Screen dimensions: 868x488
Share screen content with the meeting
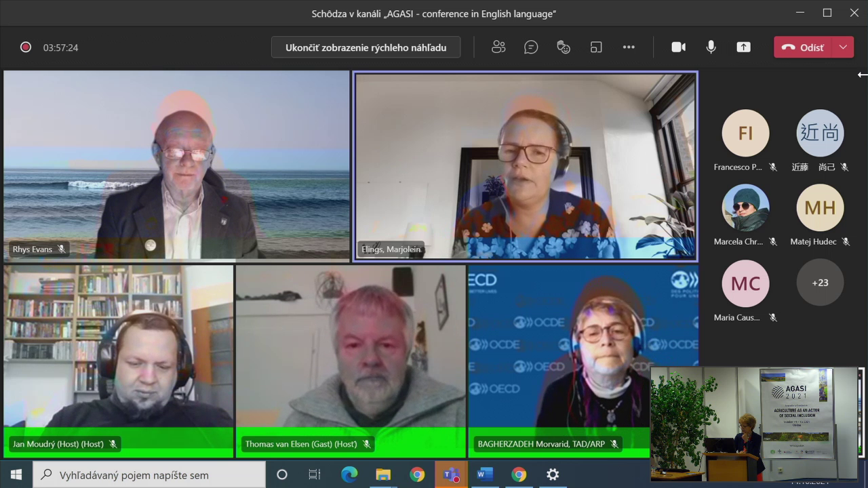tap(744, 47)
